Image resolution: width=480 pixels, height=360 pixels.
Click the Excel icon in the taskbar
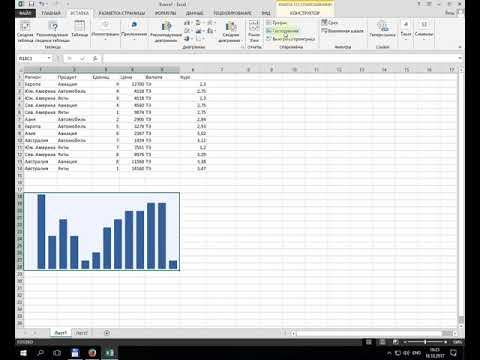click(110, 353)
